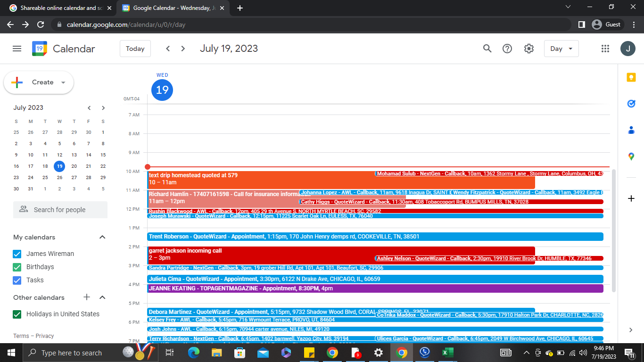Open Google Keep in side panel
644x362 pixels.
(x=631, y=78)
